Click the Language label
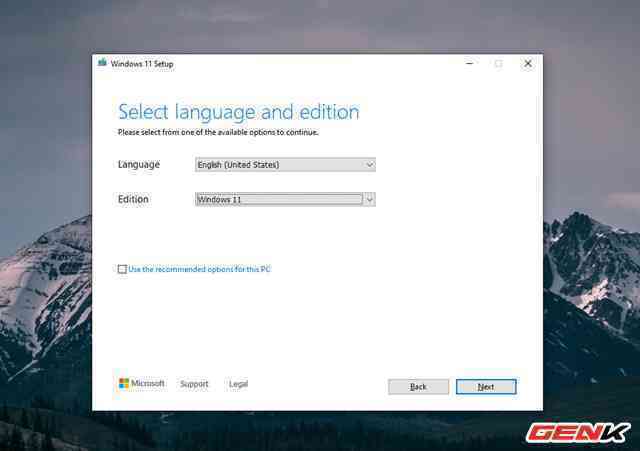This screenshot has height=451, width=640. point(139,164)
